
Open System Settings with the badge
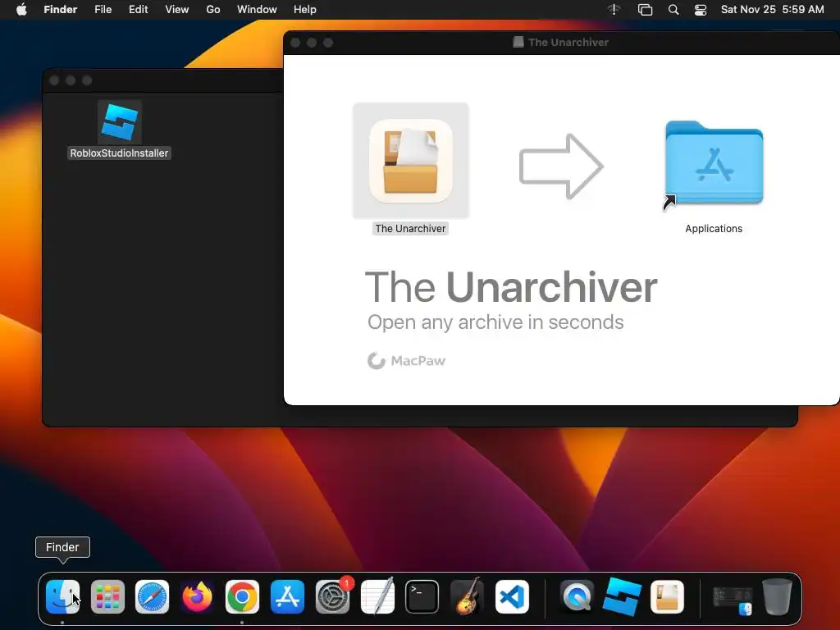(332, 597)
